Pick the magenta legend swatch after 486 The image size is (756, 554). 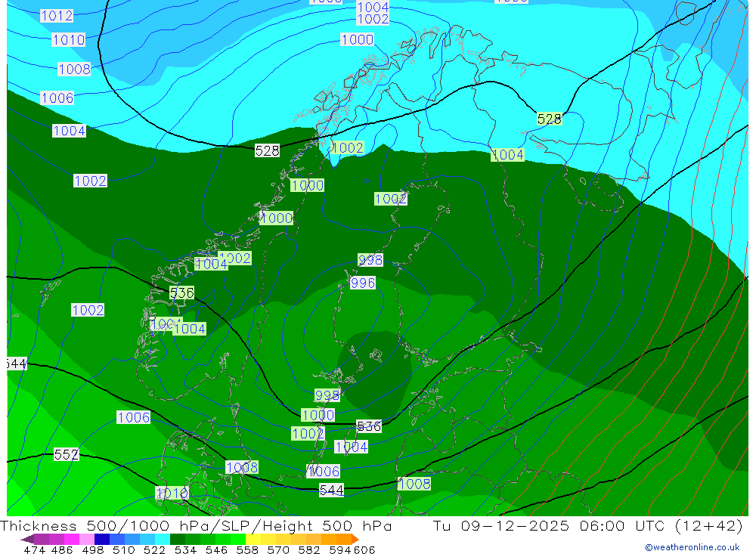72,539
